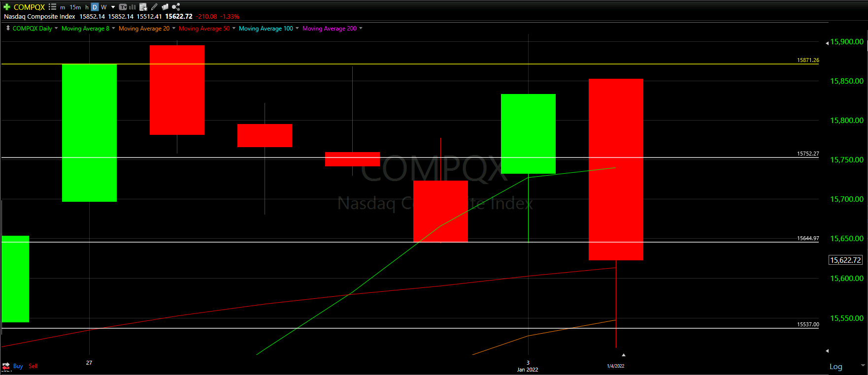
Task: Click the Moving Average 100 label
Action: 266,29
